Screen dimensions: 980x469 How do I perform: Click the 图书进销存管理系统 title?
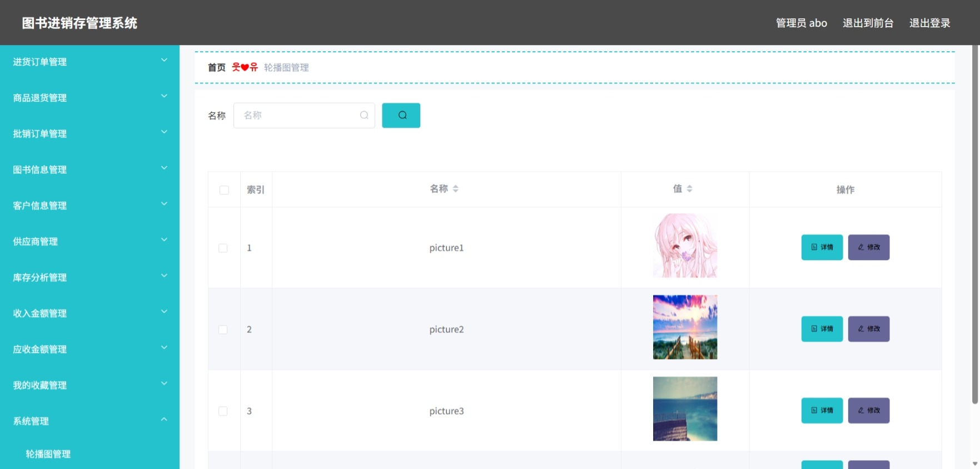click(x=79, y=23)
